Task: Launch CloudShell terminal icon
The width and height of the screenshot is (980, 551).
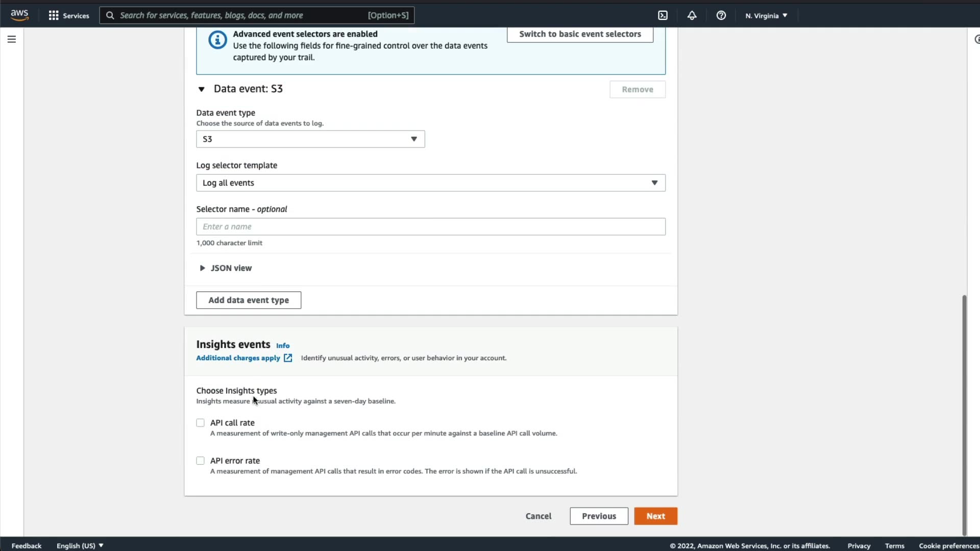Action: click(663, 15)
